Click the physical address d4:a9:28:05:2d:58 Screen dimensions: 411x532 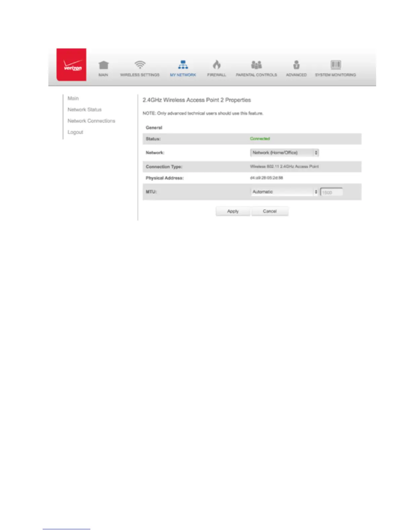coord(267,178)
